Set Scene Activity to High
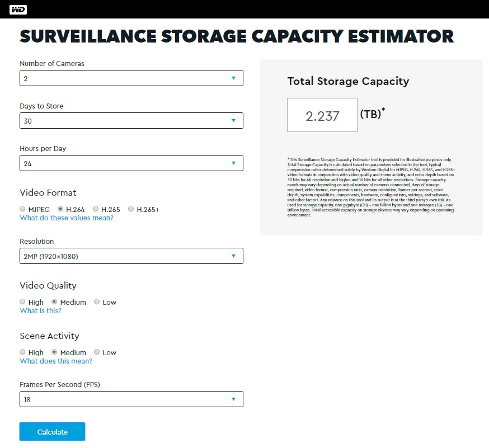 pyautogui.click(x=23, y=352)
